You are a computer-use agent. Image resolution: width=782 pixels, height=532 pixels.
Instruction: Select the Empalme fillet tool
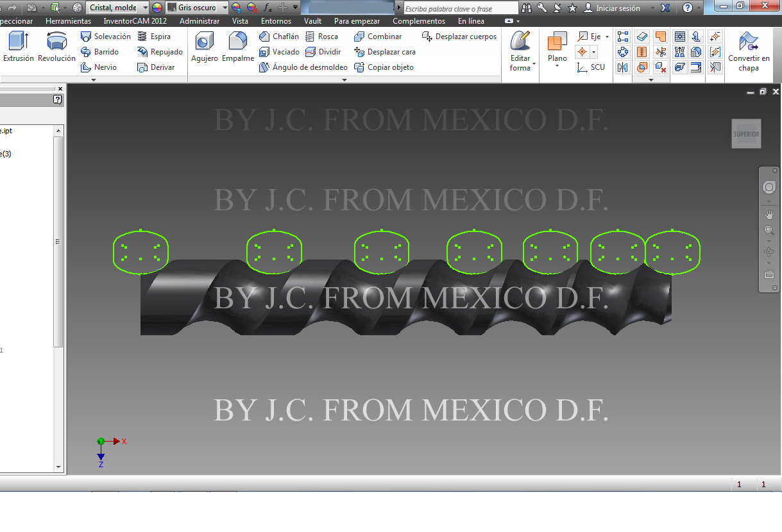(238, 48)
